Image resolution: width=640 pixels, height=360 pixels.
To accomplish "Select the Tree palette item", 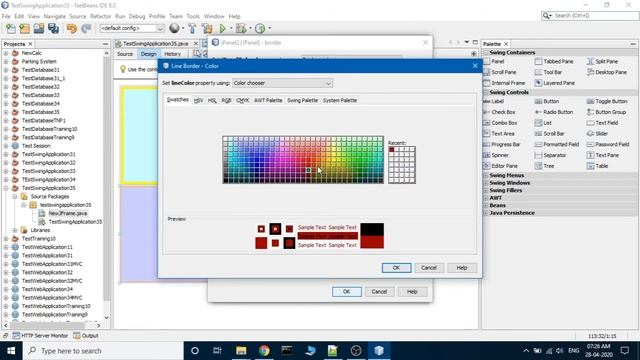I will [544, 166].
